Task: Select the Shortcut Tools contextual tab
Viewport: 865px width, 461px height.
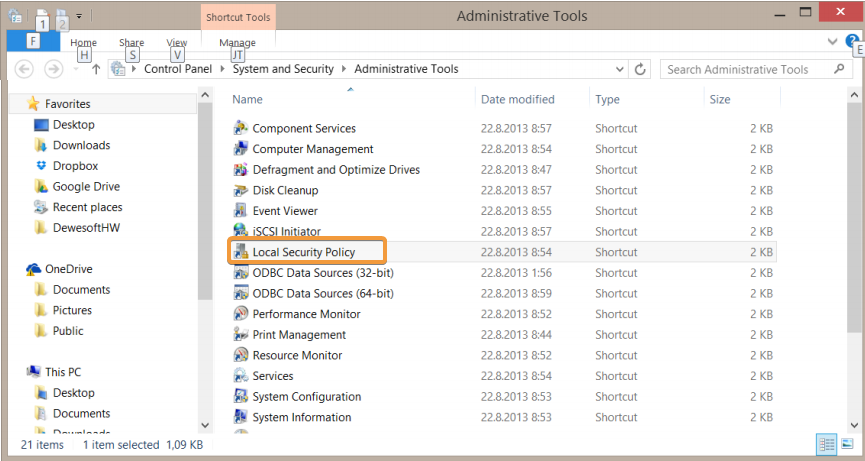Action: pos(238,17)
